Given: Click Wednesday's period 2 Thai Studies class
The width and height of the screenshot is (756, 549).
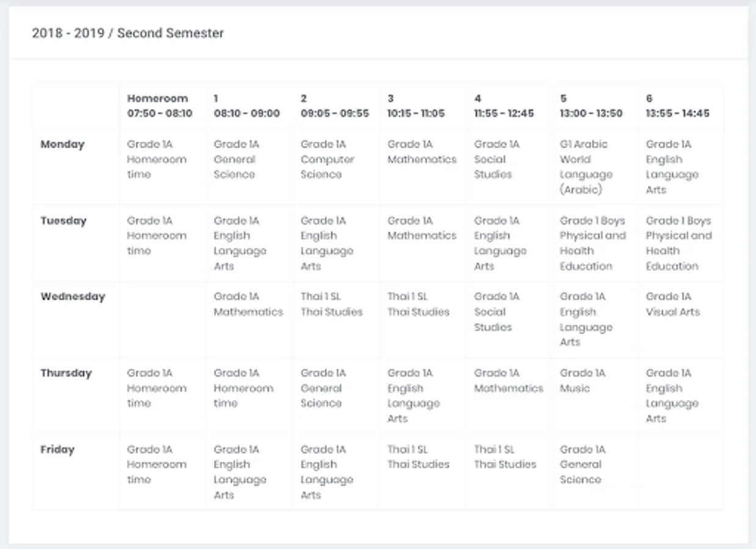Looking at the screenshot, I should [x=331, y=304].
